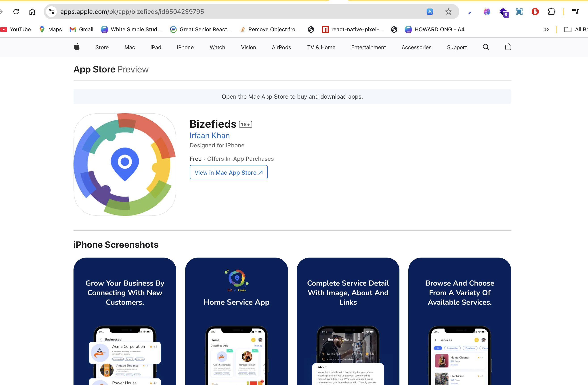
Task: Click View in Mac App Store button
Action: (228, 172)
